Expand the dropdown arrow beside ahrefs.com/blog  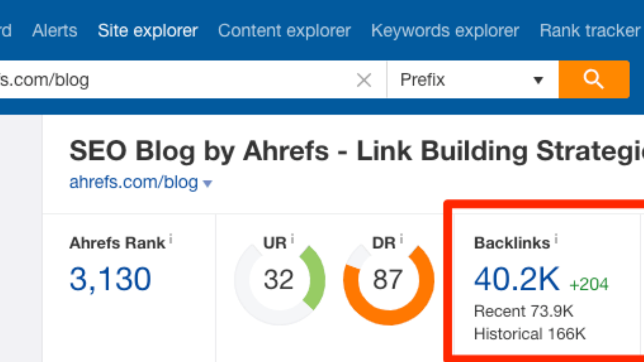(x=208, y=184)
